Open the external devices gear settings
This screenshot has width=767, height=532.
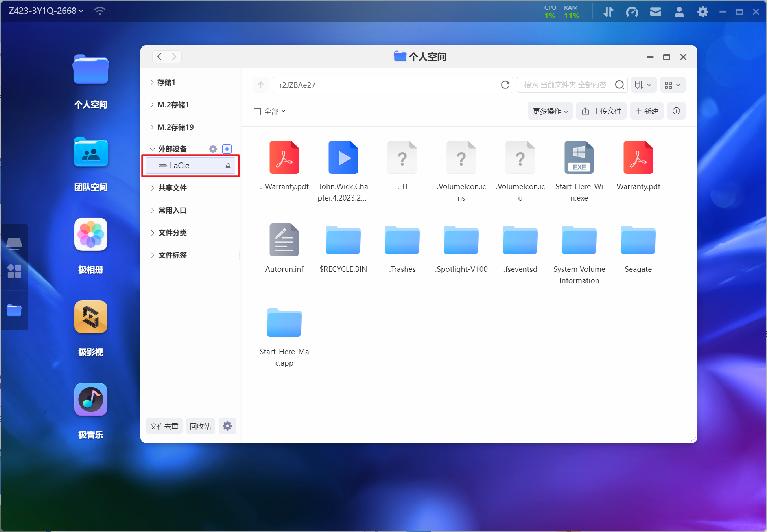pyautogui.click(x=213, y=149)
